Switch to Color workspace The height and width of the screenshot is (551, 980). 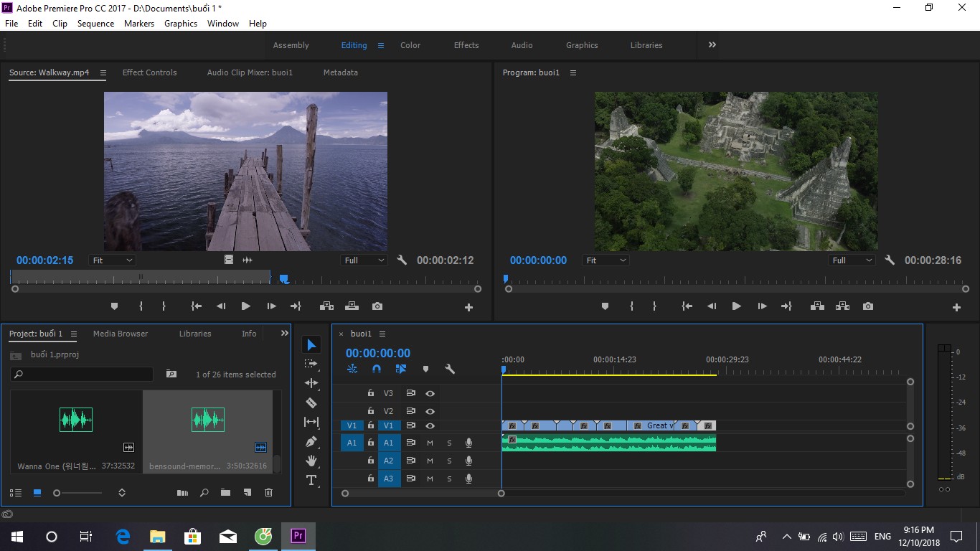coord(410,45)
